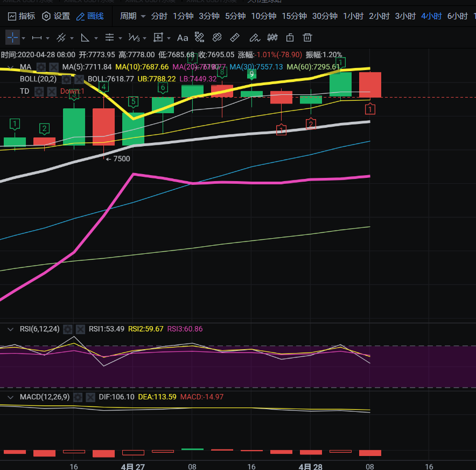This screenshot has height=470, width=476.
Task: Select the 1小时 timeframe
Action: pos(353,16)
